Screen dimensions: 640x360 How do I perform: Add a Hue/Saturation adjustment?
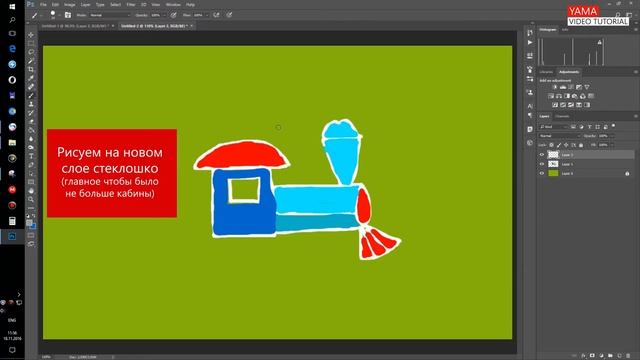click(551, 96)
